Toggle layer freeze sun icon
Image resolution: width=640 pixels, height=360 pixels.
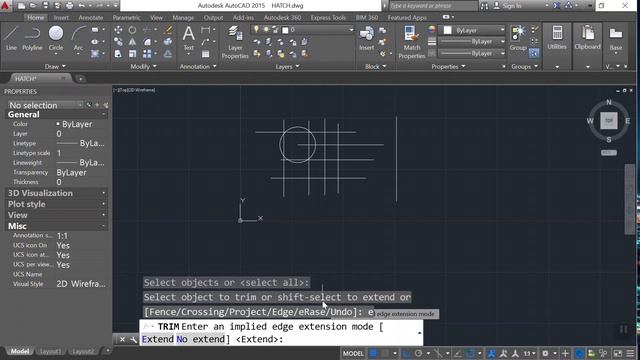pyautogui.click(x=266, y=29)
